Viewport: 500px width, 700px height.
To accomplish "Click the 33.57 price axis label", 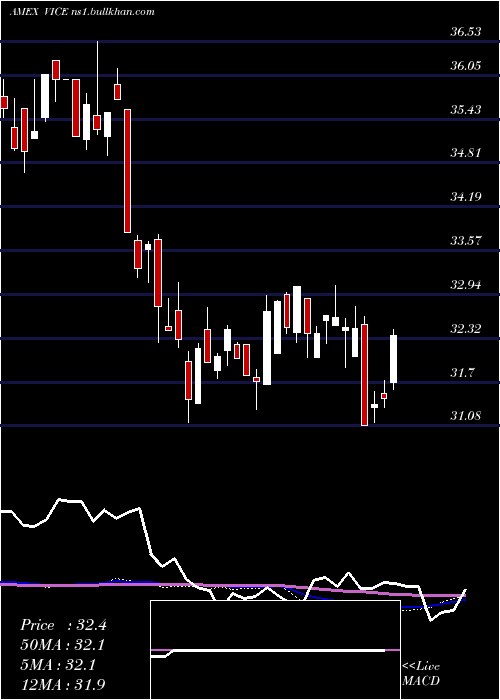I will [466, 241].
